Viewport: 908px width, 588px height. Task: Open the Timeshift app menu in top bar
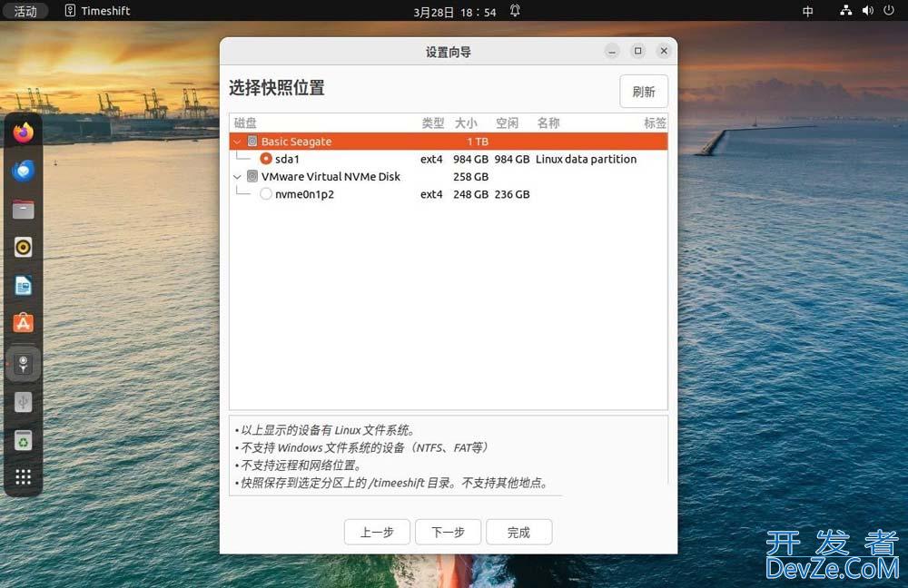point(97,11)
